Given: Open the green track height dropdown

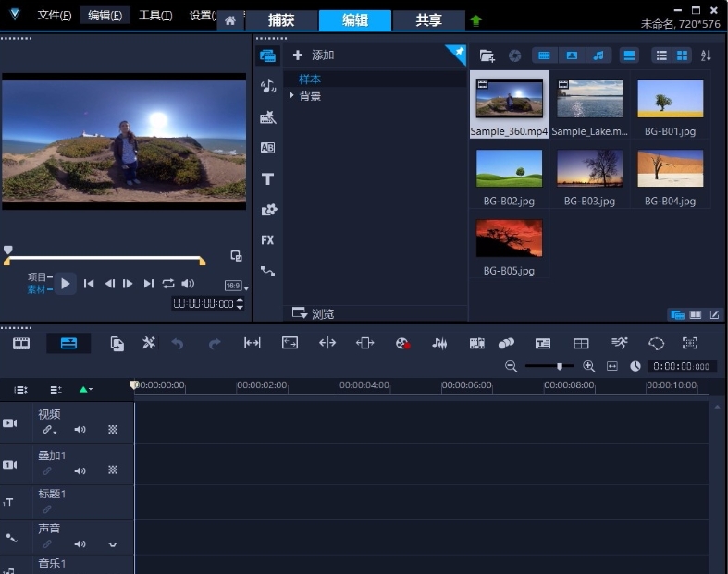Looking at the screenshot, I should (x=85, y=390).
